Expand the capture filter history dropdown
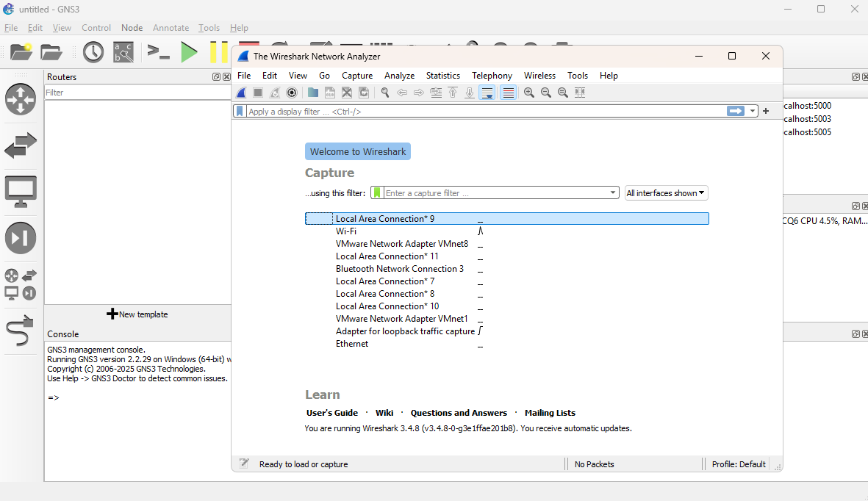 coord(614,192)
